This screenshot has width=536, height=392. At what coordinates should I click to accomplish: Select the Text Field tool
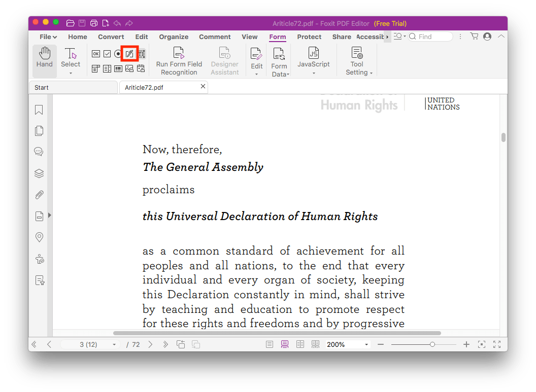141,54
